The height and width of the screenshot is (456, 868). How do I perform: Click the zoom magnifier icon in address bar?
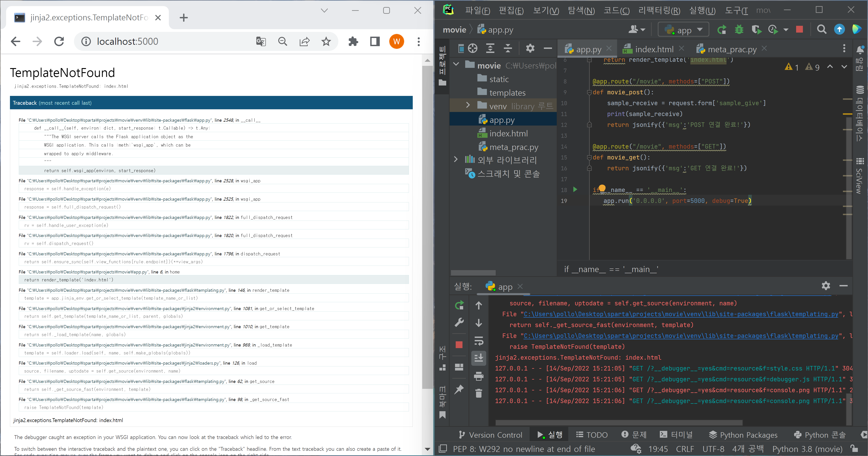tap(283, 41)
